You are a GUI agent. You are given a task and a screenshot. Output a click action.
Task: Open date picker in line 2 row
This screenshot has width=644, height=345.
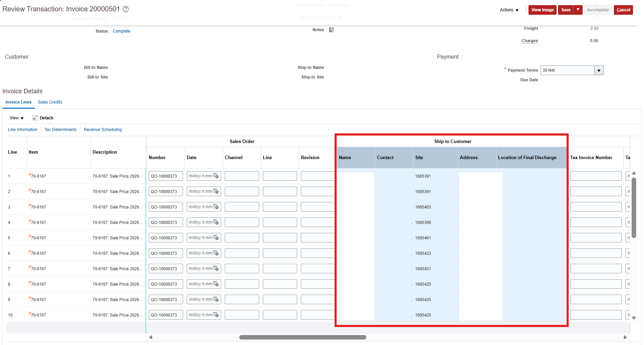[x=216, y=191]
